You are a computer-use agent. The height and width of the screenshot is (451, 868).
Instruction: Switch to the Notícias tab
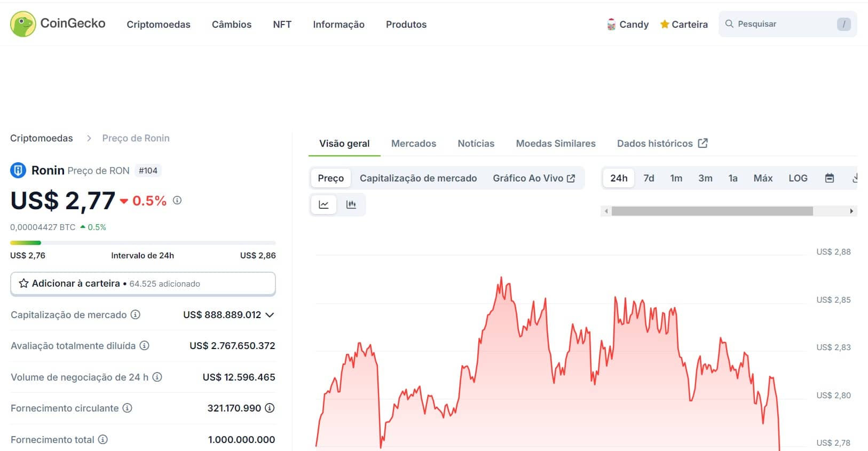(476, 144)
